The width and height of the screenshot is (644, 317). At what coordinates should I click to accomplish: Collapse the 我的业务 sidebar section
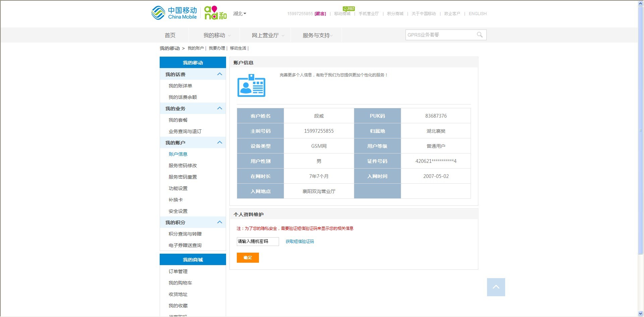click(x=220, y=108)
